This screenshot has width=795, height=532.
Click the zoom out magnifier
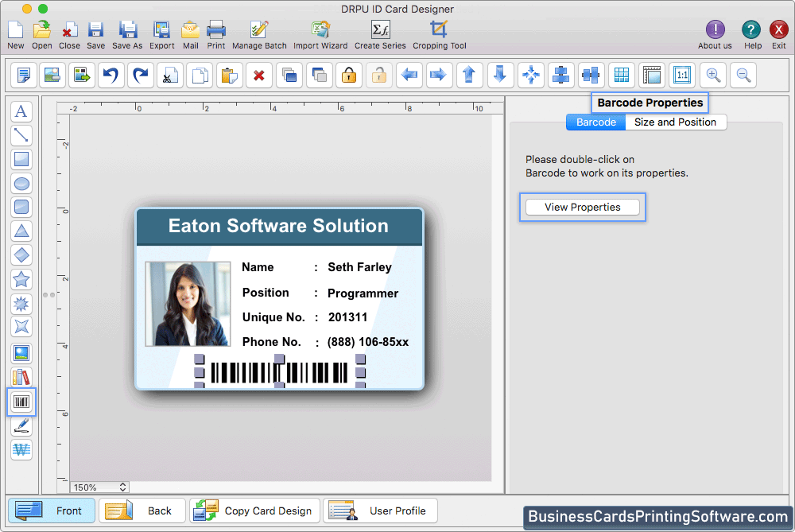743,75
